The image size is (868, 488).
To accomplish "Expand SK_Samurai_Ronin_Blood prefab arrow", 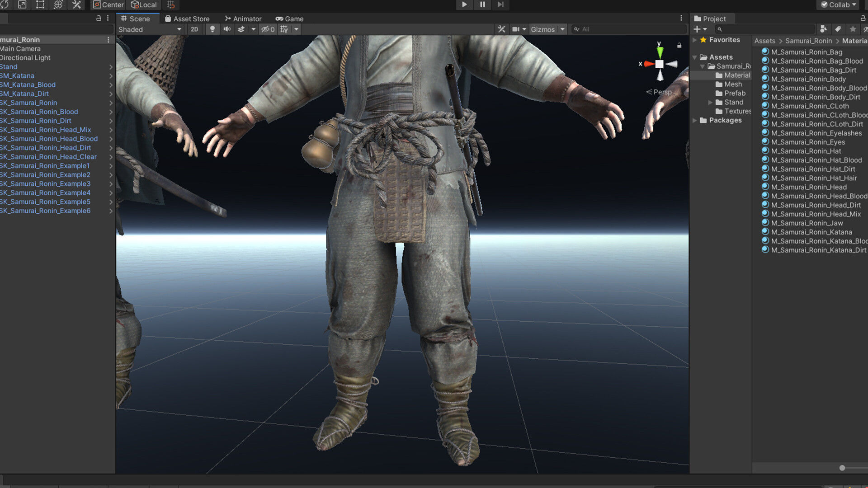I will (x=111, y=112).
